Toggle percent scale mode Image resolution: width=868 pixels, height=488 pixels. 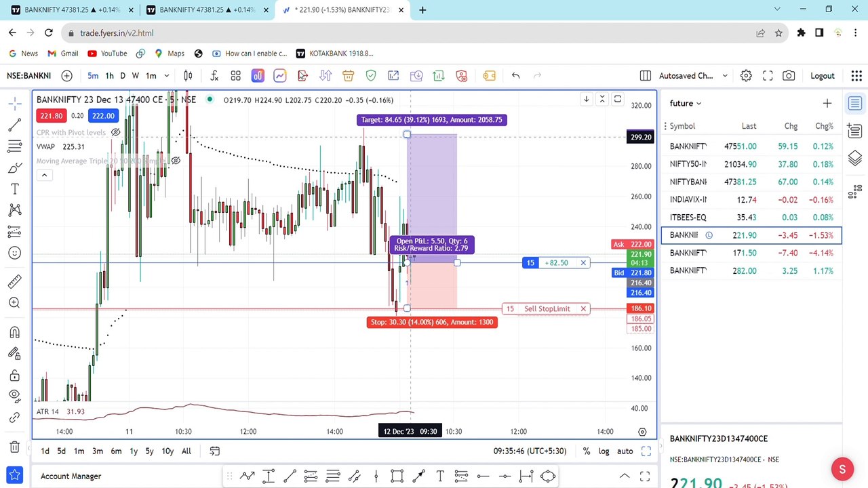point(586,451)
